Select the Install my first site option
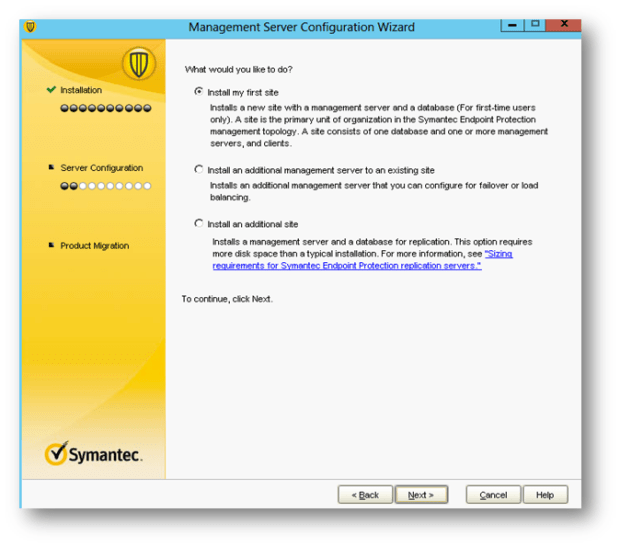This screenshot has height=547, width=620. [199, 91]
